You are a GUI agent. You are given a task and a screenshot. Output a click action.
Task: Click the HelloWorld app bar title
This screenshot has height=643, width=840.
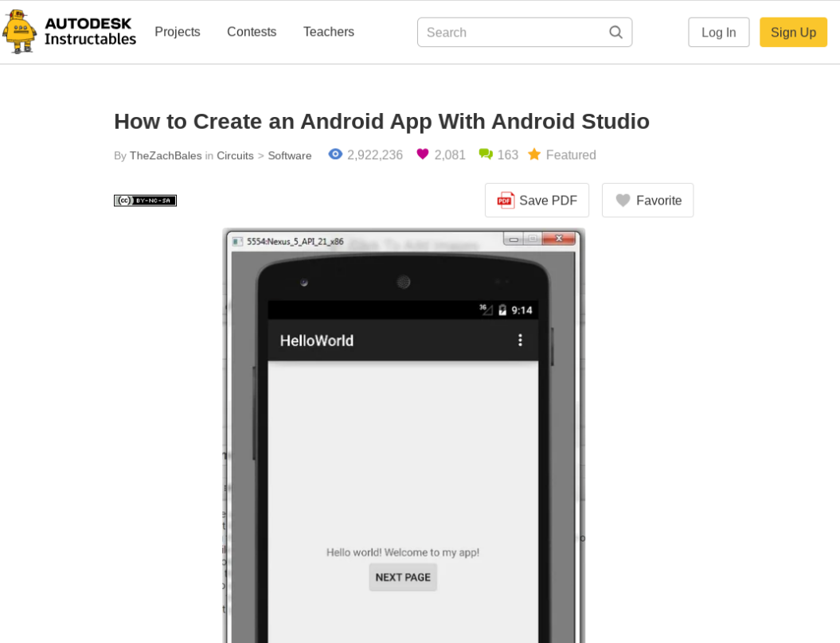(x=317, y=341)
